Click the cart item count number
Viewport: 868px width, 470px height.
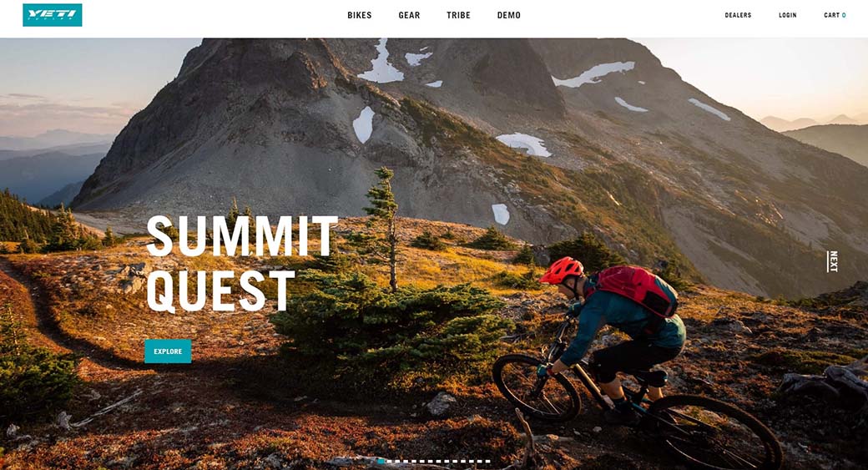click(x=844, y=16)
